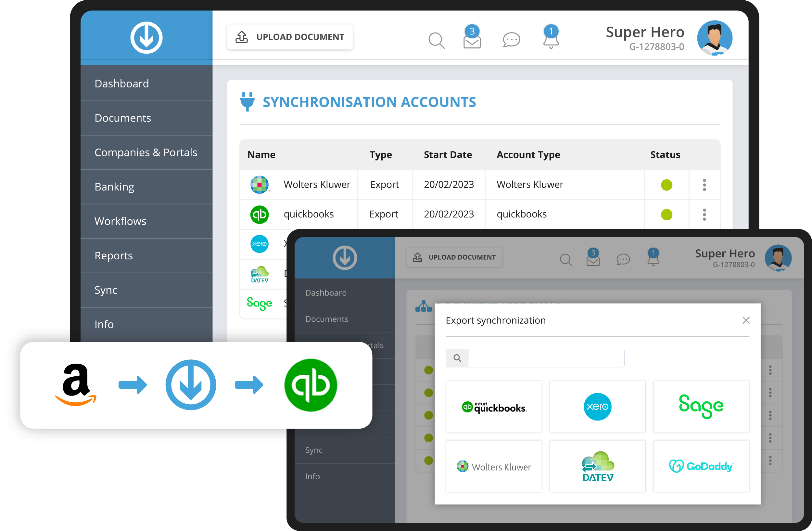Select Sage tile in export dialog
812x531 pixels.
click(701, 407)
